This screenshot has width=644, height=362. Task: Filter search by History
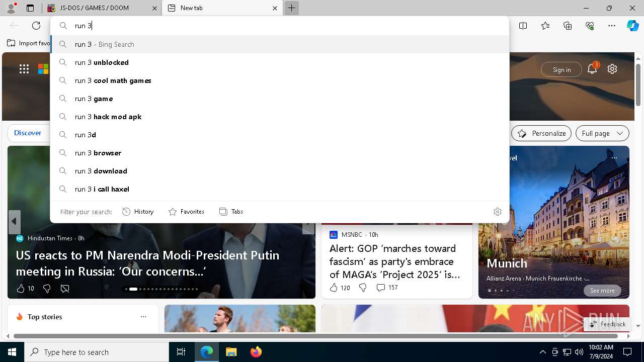tap(138, 212)
